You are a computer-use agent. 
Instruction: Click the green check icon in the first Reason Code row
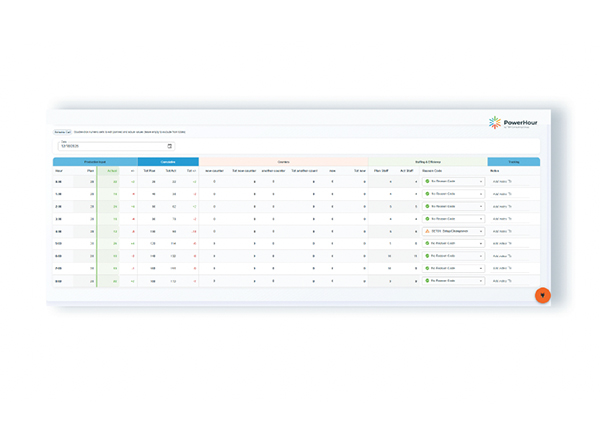[x=427, y=181]
